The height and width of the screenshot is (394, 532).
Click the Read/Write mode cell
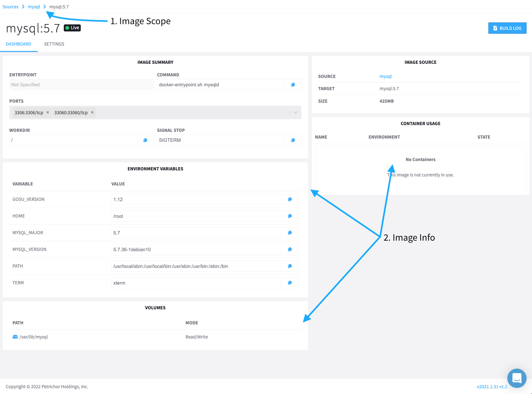pos(196,337)
